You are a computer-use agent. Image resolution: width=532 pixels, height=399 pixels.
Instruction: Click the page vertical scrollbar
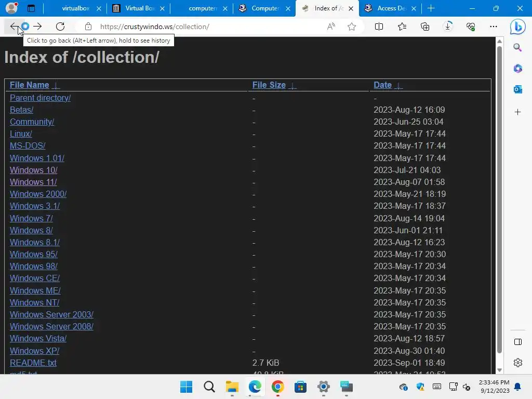(499, 200)
